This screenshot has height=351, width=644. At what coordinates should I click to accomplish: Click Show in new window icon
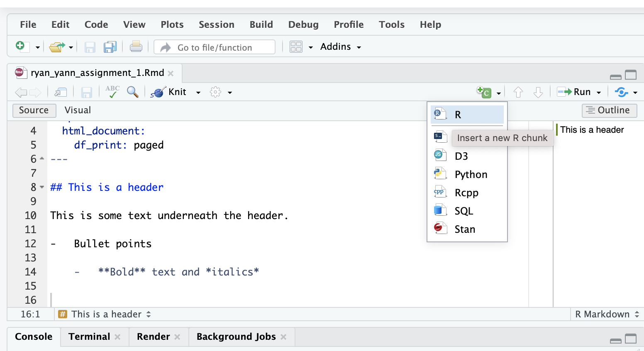coord(61,92)
